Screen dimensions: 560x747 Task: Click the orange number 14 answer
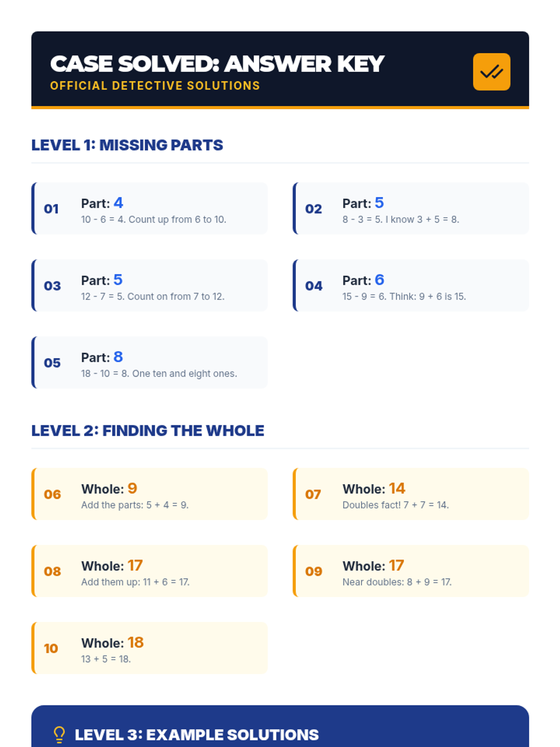(397, 488)
